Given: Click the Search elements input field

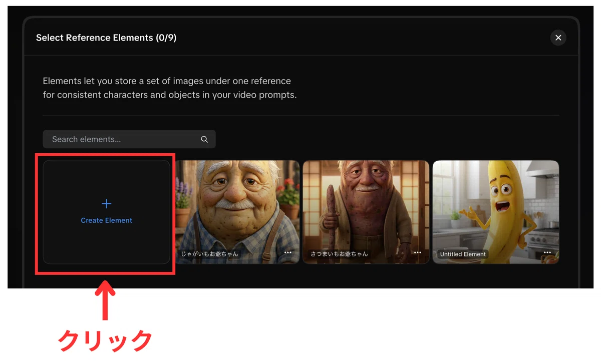Looking at the screenshot, I should (129, 139).
